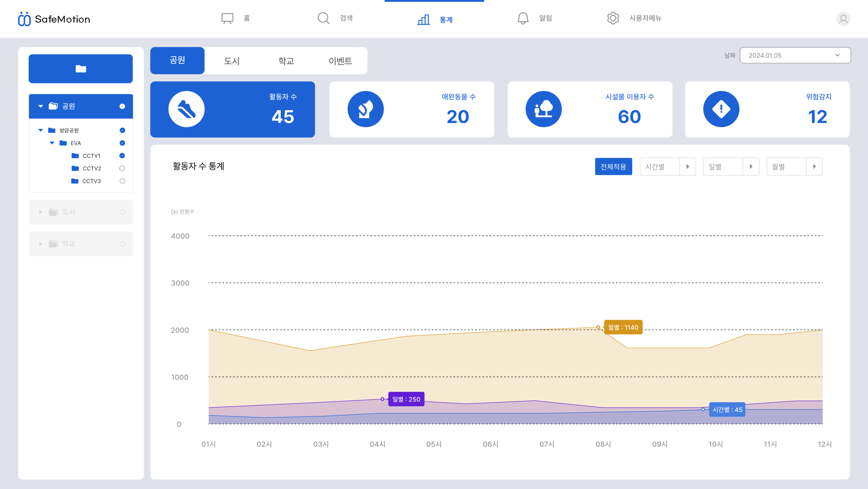The width and height of the screenshot is (868, 489).
Task: Click the 전체적용 button
Action: (x=613, y=166)
